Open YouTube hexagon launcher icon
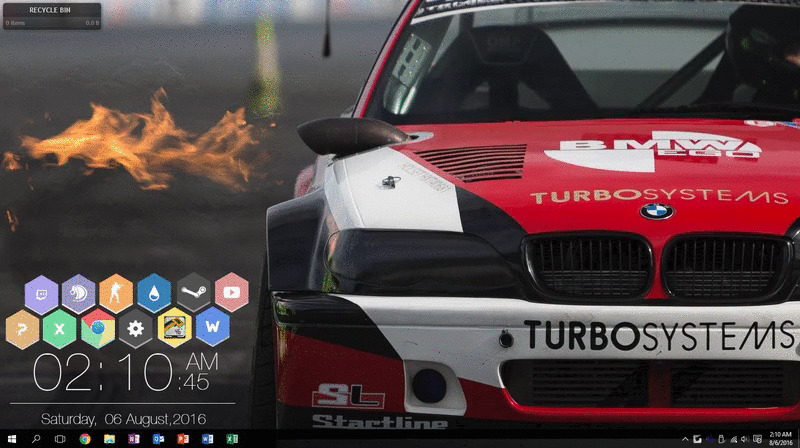The height and width of the screenshot is (448, 800). [232, 292]
